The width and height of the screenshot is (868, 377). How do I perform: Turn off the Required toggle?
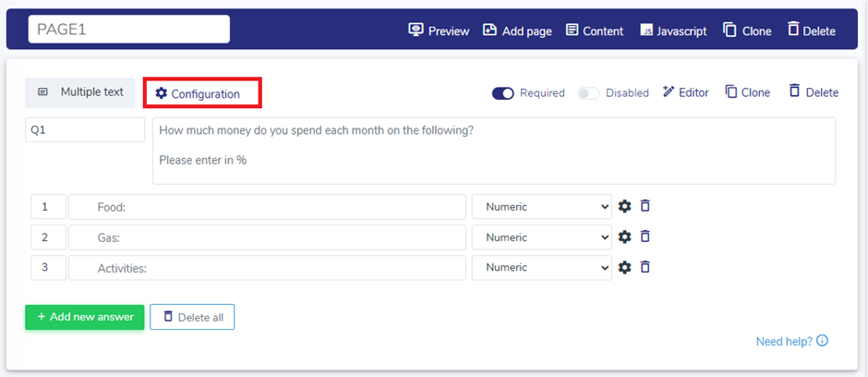pos(503,93)
